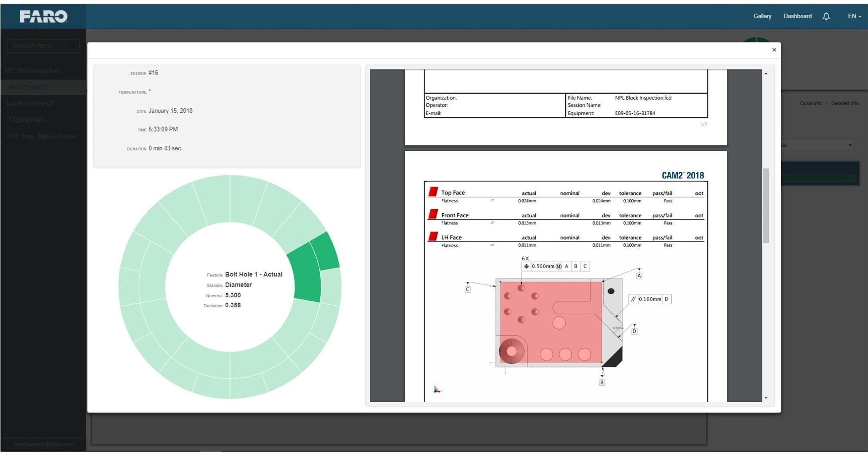Image resolution: width=868 pixels, height=455 pixels.
Task: Open the EN language dropdown
Action: pyautogui.click(x=854, y=16)
